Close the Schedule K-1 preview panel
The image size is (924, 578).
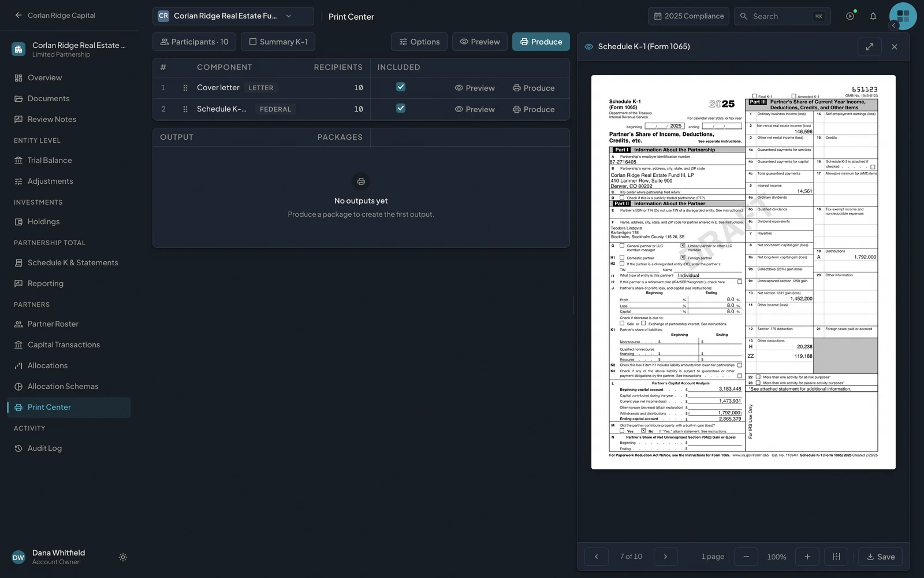click(895, 47)
